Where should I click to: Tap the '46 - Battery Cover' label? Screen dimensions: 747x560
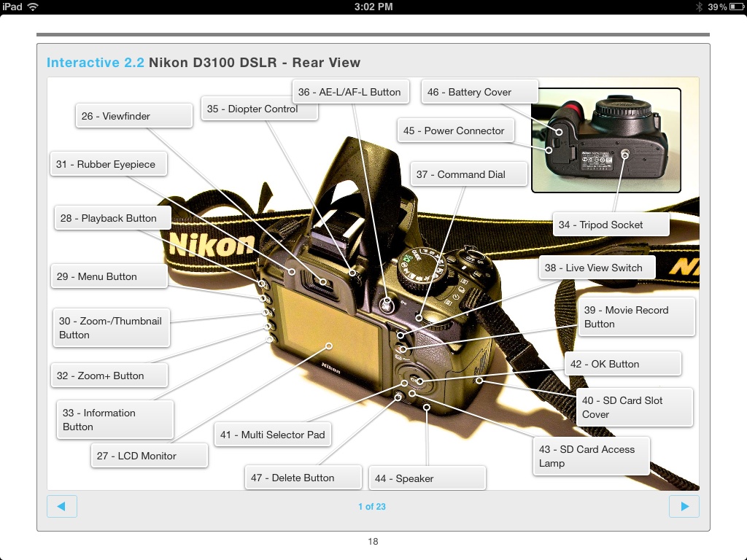pos(480,92)
